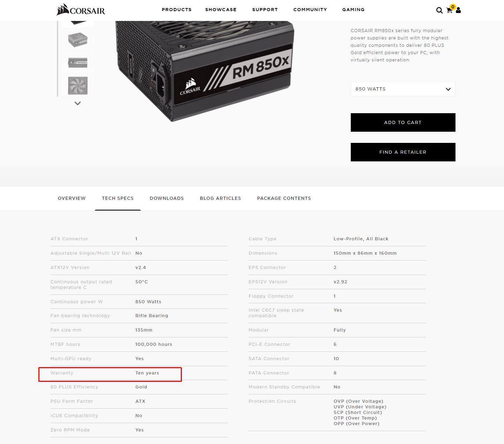Screen dimensions: 504x444
Task: Select the PSU front label thumbnail
Action: [x=77, y=63]
